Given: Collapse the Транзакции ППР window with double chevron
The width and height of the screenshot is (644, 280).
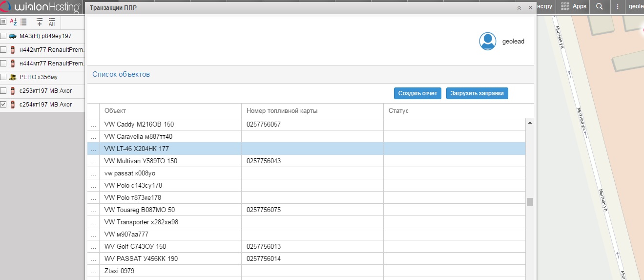Looking at the screenshot, I should coord(519,8).
